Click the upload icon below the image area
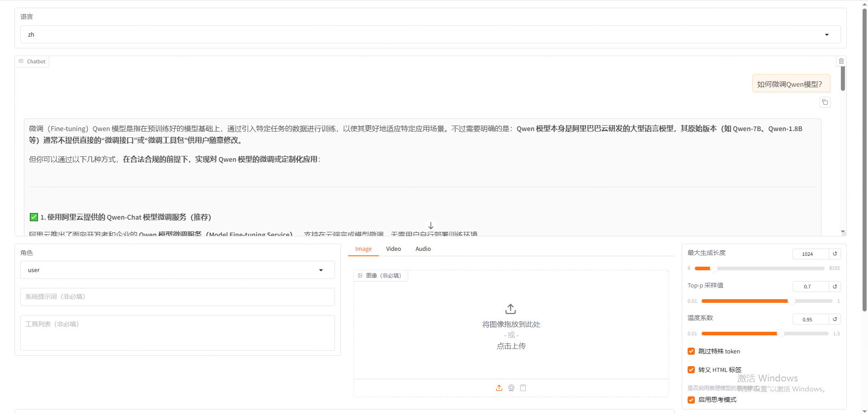This screenshot has width=868, height=414. (499, 388)
